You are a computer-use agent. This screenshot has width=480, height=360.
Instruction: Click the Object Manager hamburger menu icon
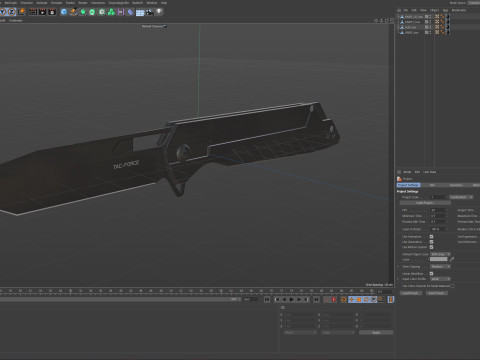(399, 10)
